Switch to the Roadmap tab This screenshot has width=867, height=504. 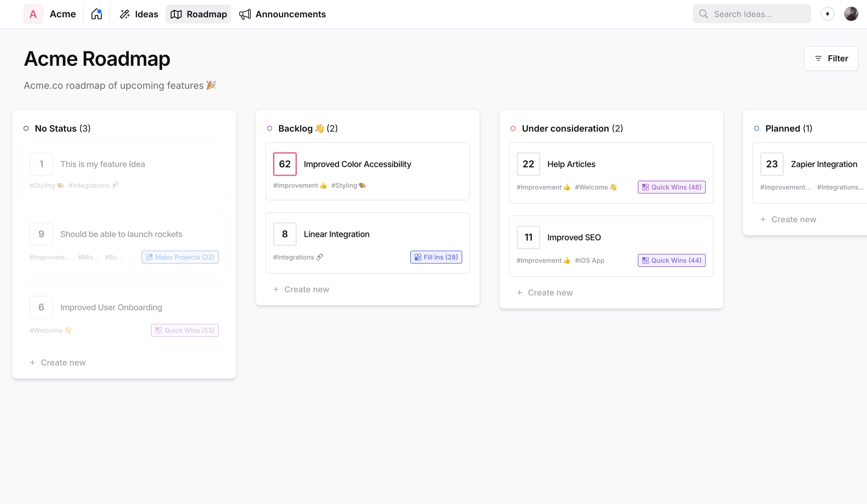point(198,14)
